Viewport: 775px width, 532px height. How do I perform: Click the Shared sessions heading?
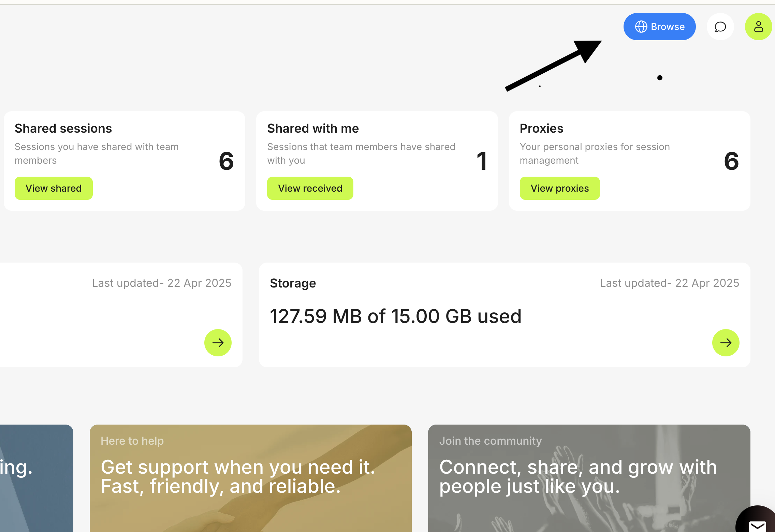(63, 129)
